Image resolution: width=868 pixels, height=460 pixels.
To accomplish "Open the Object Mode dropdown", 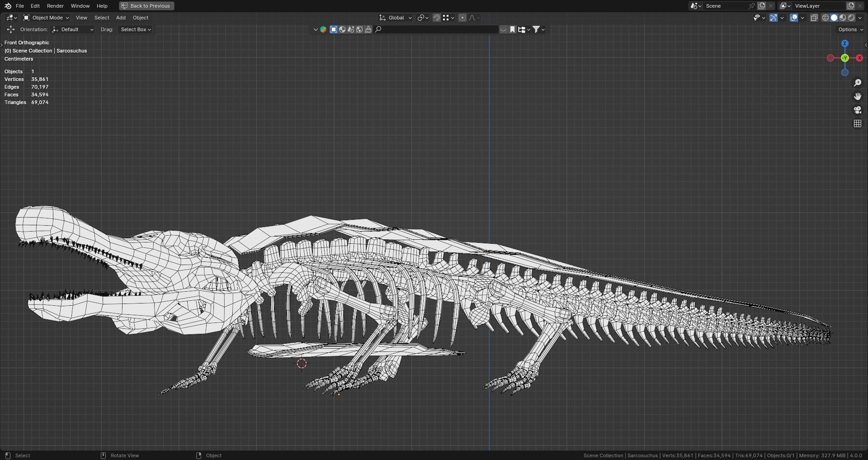I will pos(46,18).
